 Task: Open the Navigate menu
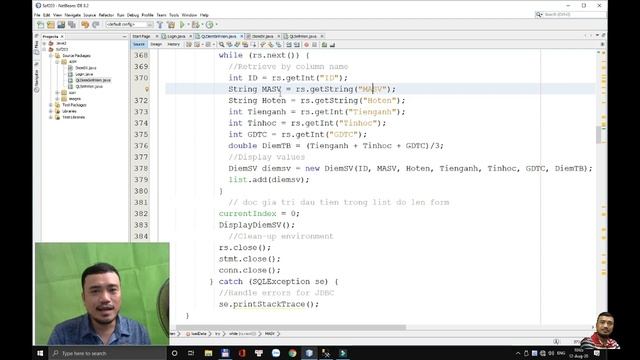coord(73,15)
